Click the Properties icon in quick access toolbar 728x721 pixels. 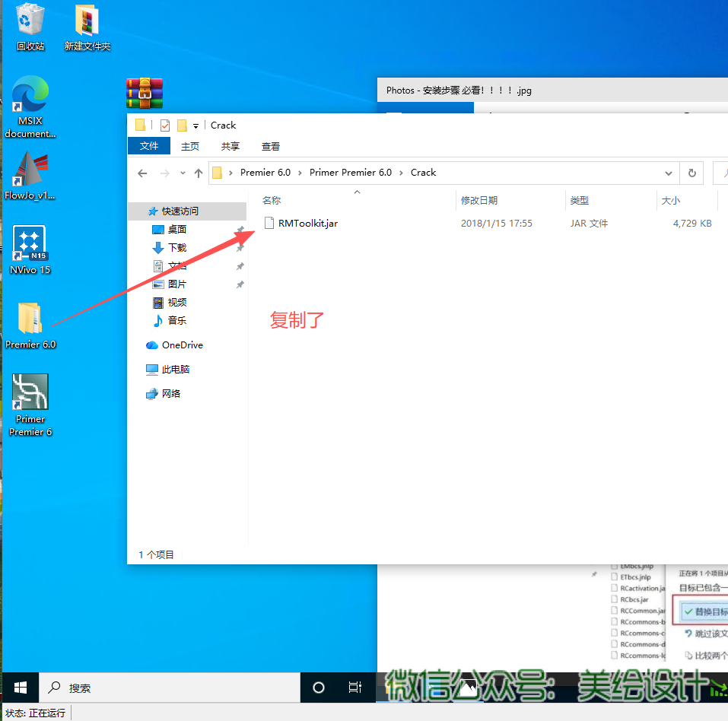coord(165,125)
